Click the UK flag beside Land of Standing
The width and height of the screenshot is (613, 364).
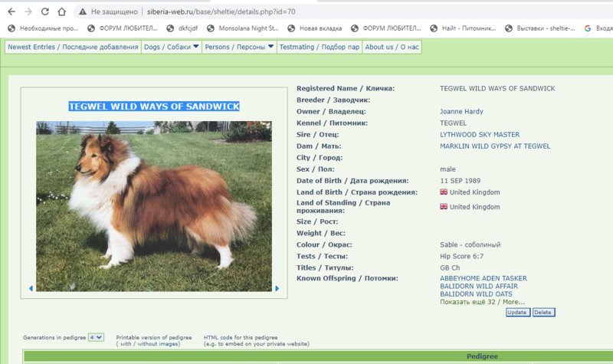(x=444, y=206)
